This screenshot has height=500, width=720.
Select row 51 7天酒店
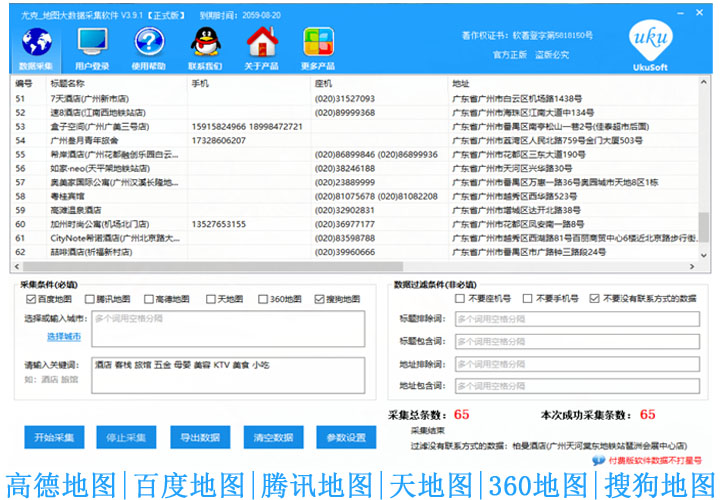(x=354, y=99)
